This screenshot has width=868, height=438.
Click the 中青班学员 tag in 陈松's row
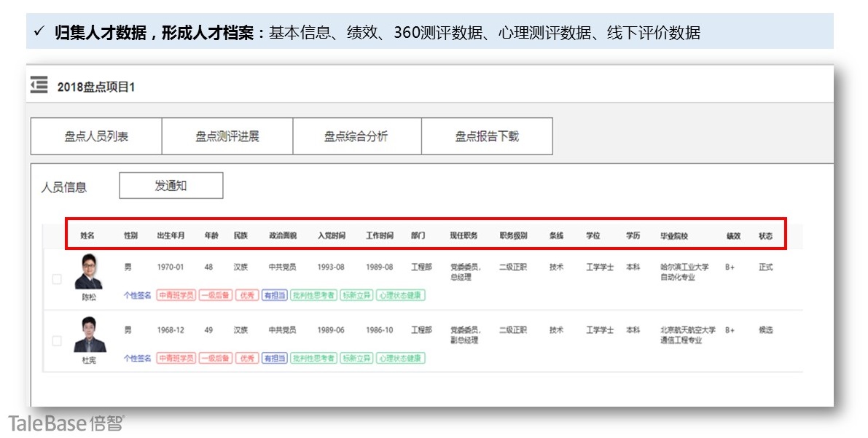pos(176,296)
